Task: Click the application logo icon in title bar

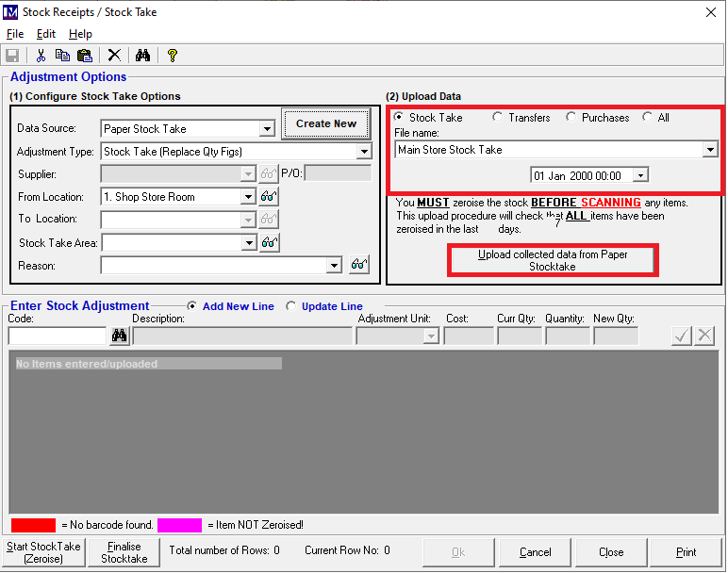Action: tap(10, 12)
